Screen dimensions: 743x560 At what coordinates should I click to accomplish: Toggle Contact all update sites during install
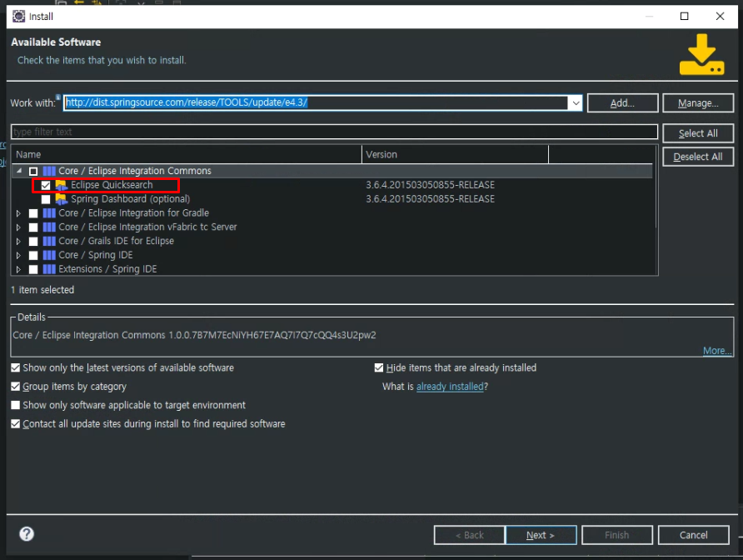point(16,423)
